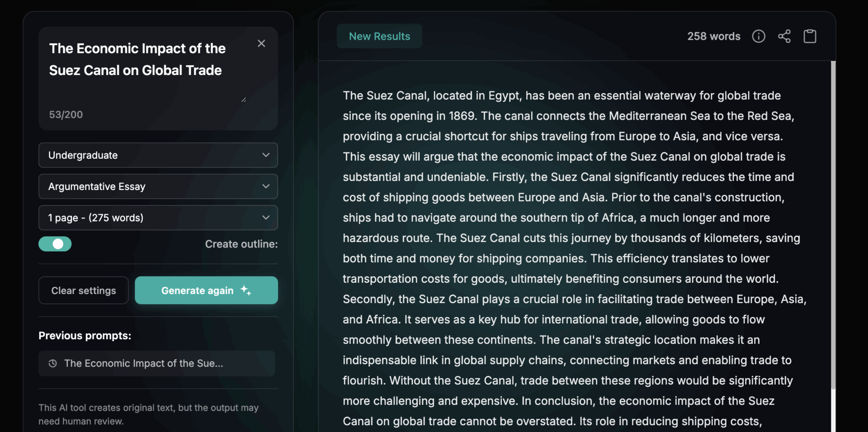Open the 1 page (275 words) length dropdown
This screenshot has width=868, height=432.
click(x=158, y=218)
